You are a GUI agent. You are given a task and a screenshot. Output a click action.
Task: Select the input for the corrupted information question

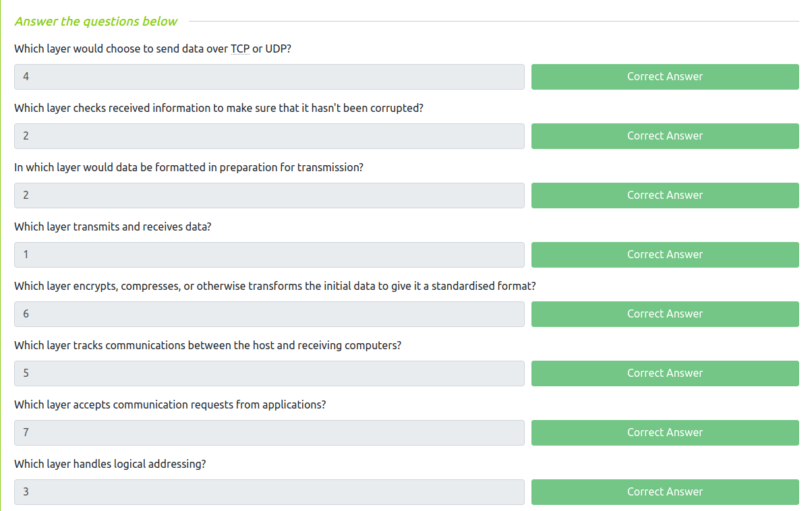tap(269, 136)
